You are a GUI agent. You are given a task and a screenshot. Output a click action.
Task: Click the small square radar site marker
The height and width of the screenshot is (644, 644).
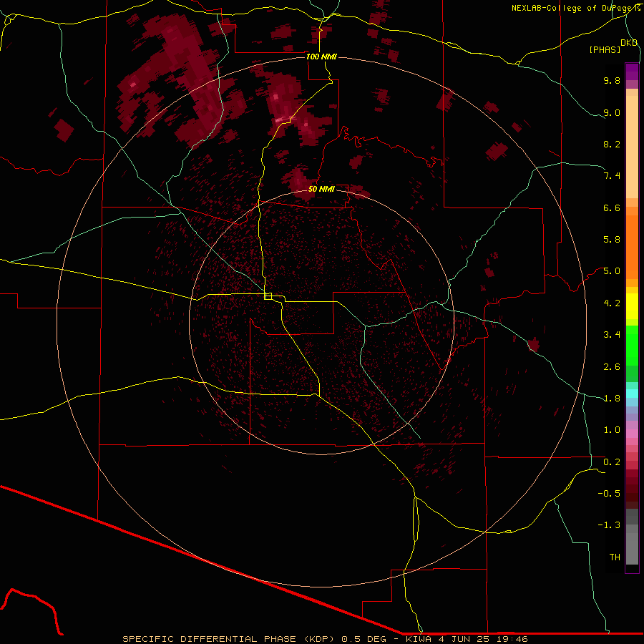pyautogui.click(x=268, y=296)
